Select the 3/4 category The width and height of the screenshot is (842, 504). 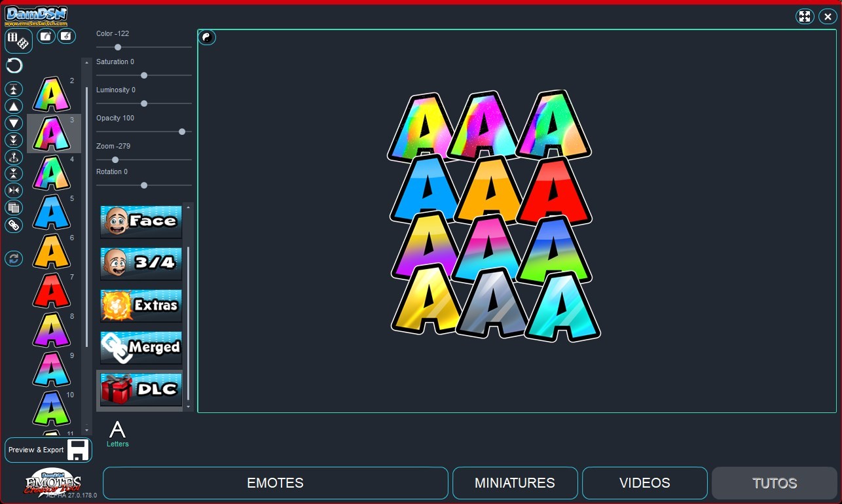[x=140, y=263]
